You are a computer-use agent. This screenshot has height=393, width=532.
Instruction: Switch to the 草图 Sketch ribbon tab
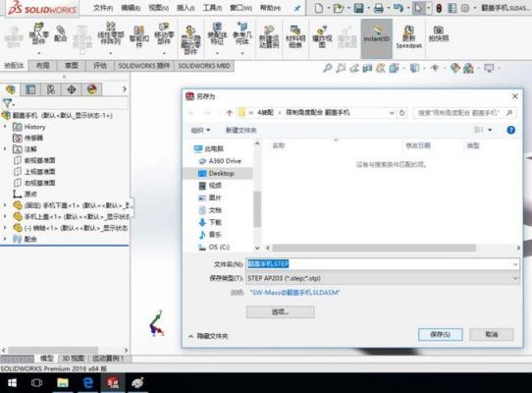pyautogui.click(x=72, y=66)
